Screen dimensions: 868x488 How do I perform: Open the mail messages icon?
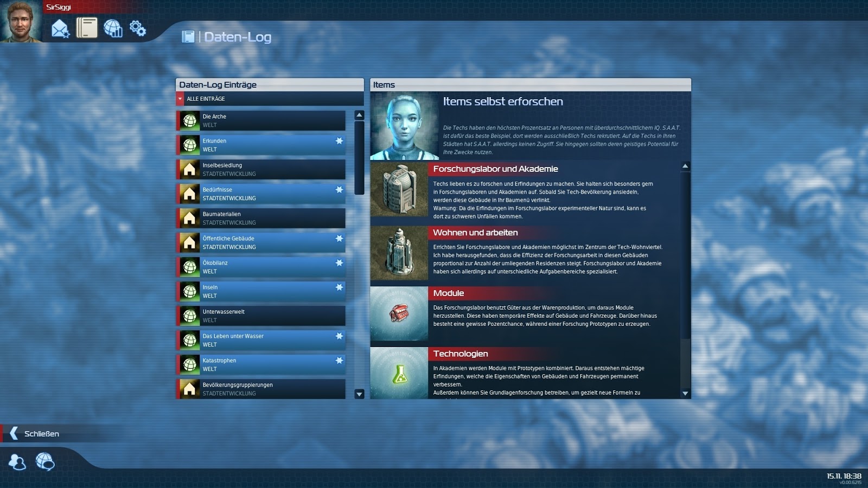[60, 28]
